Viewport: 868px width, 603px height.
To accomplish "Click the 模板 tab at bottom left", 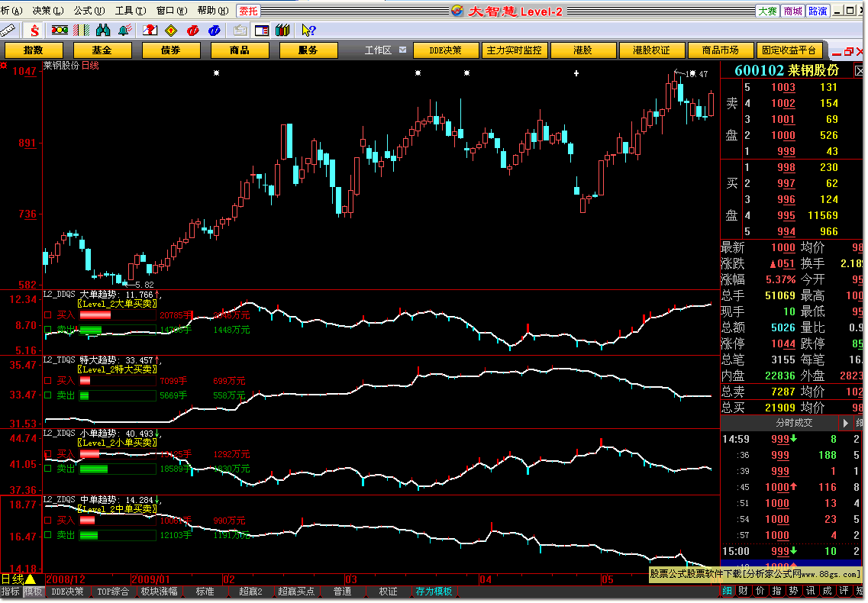I will coord(33,592).
